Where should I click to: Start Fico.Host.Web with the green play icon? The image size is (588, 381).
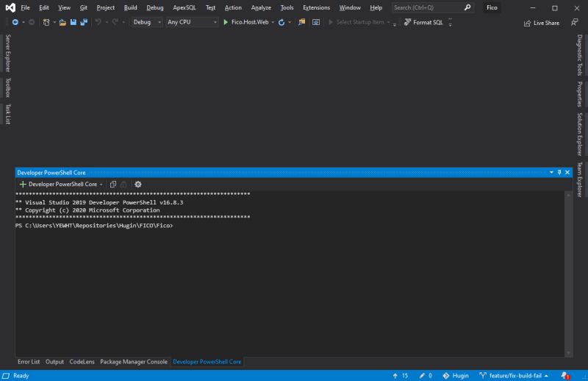click(226, 22)
